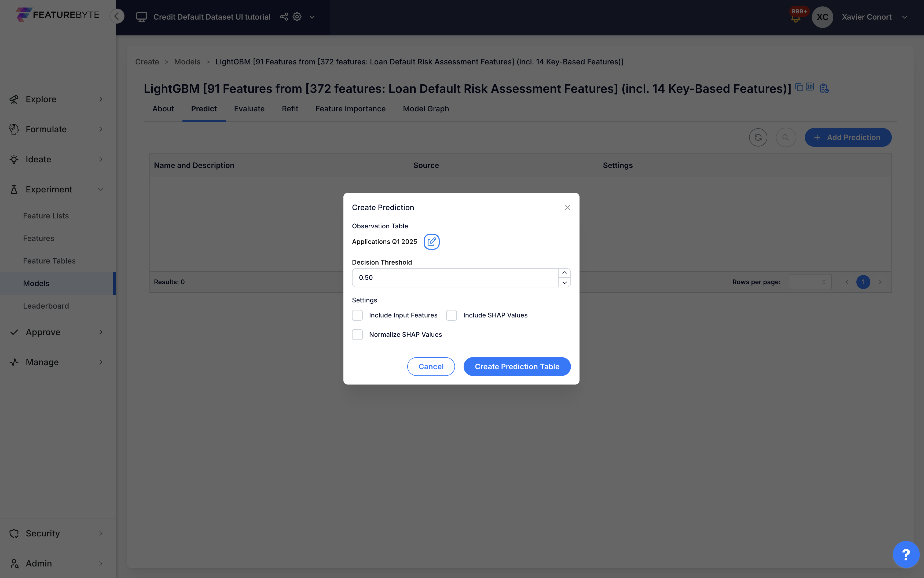The image size is (924, 578).
Task: Switch to the Feature Importance tab
Action: tap(350, 109)
